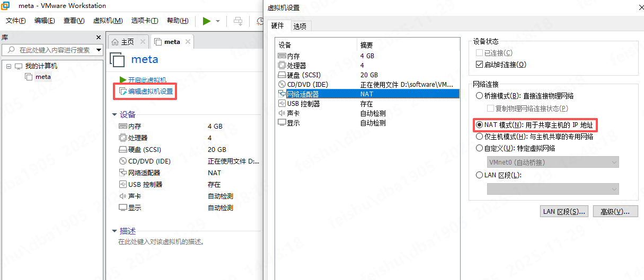644x280 pixels.
Task: Select NAT 模式 radio button
Action: [x=480, y=125]
